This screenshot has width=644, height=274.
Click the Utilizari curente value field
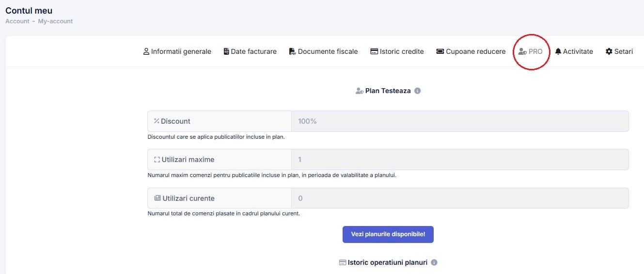click(x=459, y=198)
